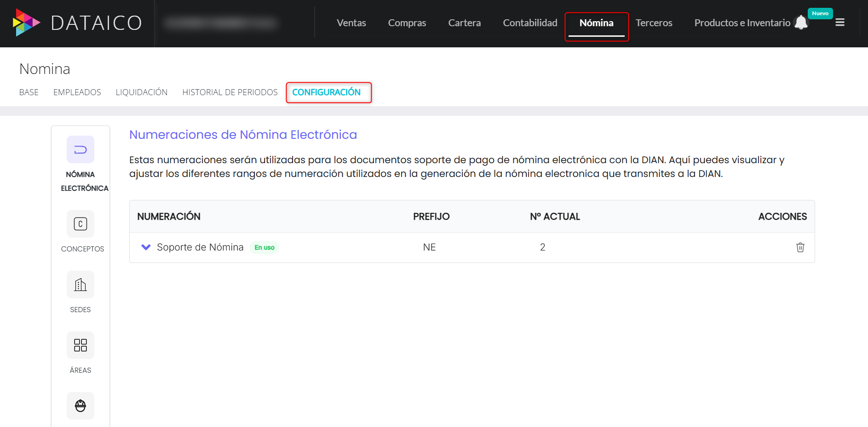Navigate to Contabilidad in the top bar
This screenshot has height=427, width=868.
click(529, 22)
